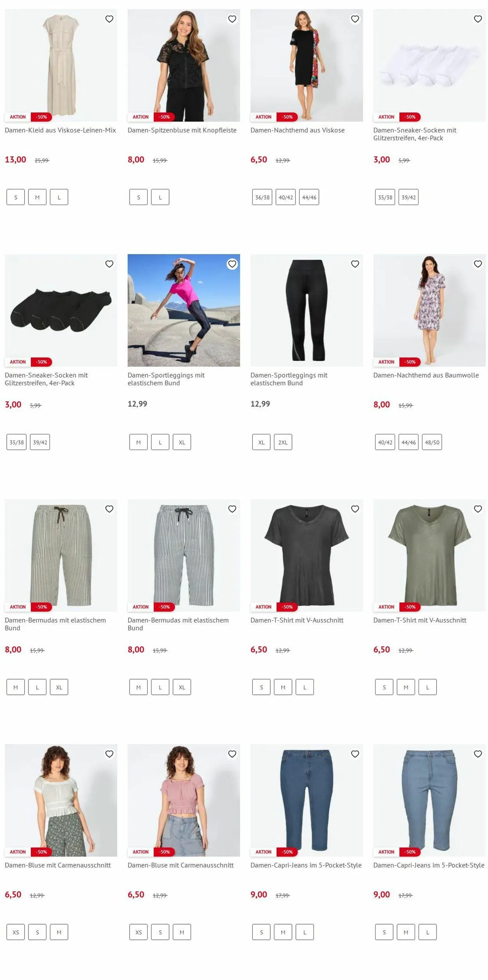This screenshot has height=980, width=488.
Task: Favorite the white Sneaker-Socken 4er-Pack
Action: [478, 19]
